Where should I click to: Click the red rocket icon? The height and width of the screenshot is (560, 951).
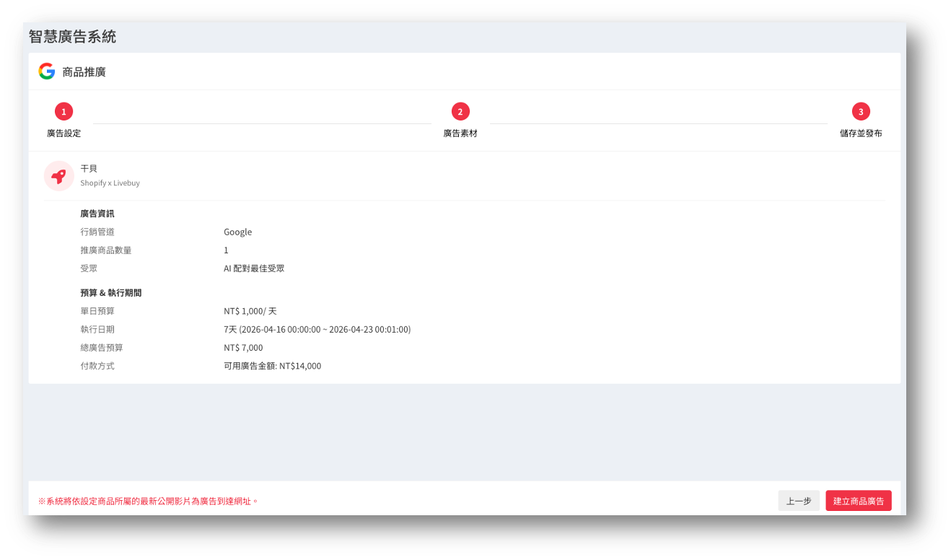[x=58, y=176]
